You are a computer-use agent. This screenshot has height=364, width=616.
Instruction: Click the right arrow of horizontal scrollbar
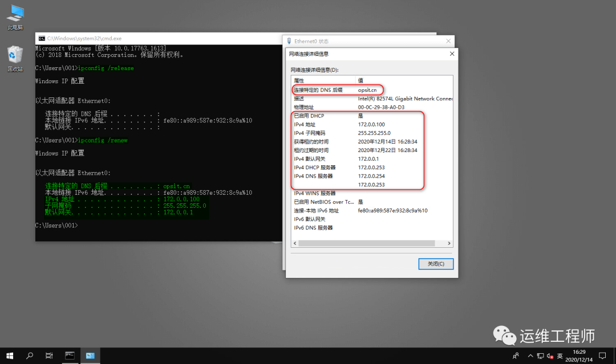click(449, 243)
